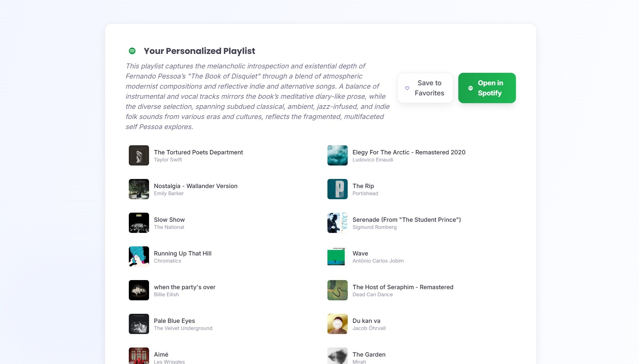Click the artist name Billie Eilish
The height and width of the screenshot is (364, 639).
pyautogui.click(x=166, y=295)
